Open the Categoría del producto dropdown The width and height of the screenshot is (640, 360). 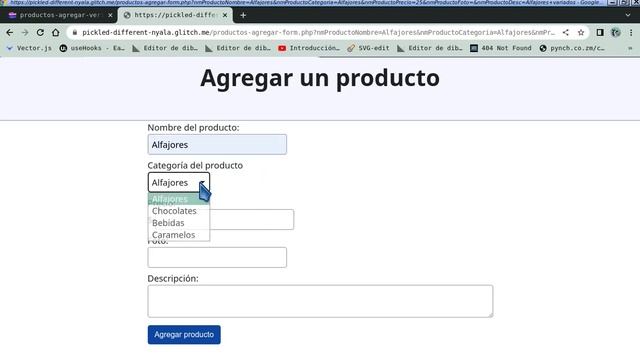(179, 182)
